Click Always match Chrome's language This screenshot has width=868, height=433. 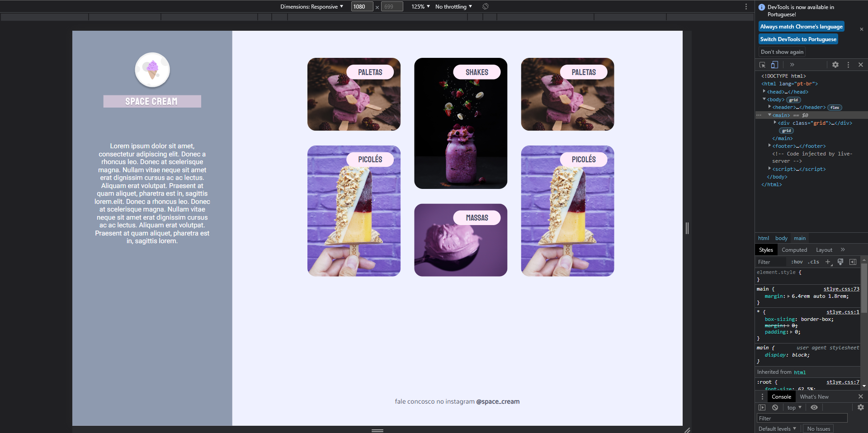pos(801,27)
